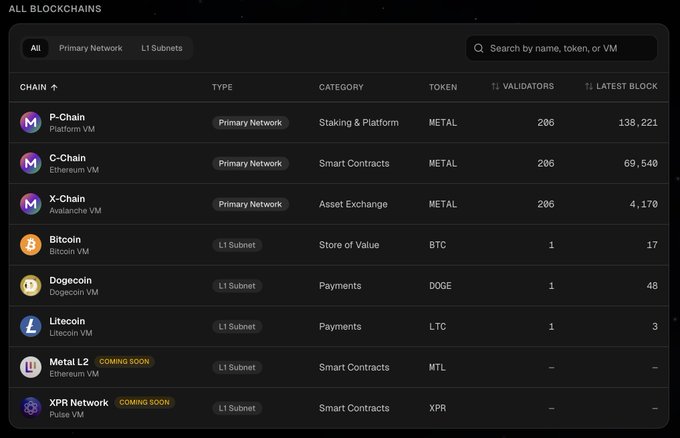Click the C-Chain M logo icon

pos(31,163)
